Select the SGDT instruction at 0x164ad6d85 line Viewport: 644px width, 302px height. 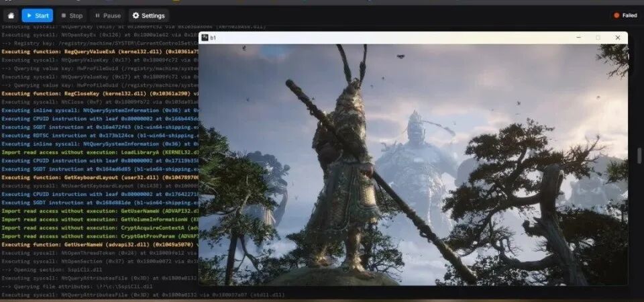tap(100, 169)
